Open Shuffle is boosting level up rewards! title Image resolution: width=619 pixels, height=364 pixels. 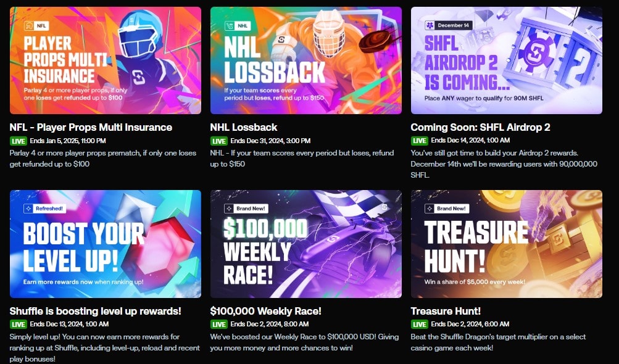95,311
